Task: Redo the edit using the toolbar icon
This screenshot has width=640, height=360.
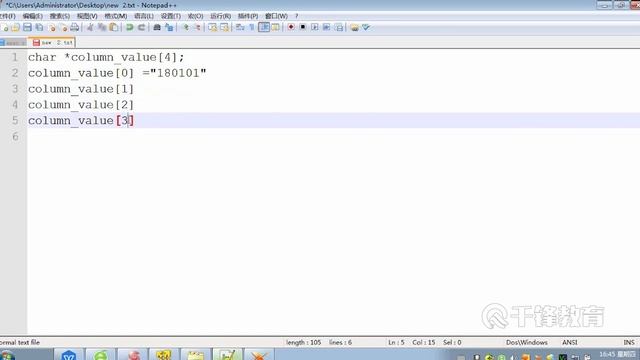Action: [x=141, y=27]
